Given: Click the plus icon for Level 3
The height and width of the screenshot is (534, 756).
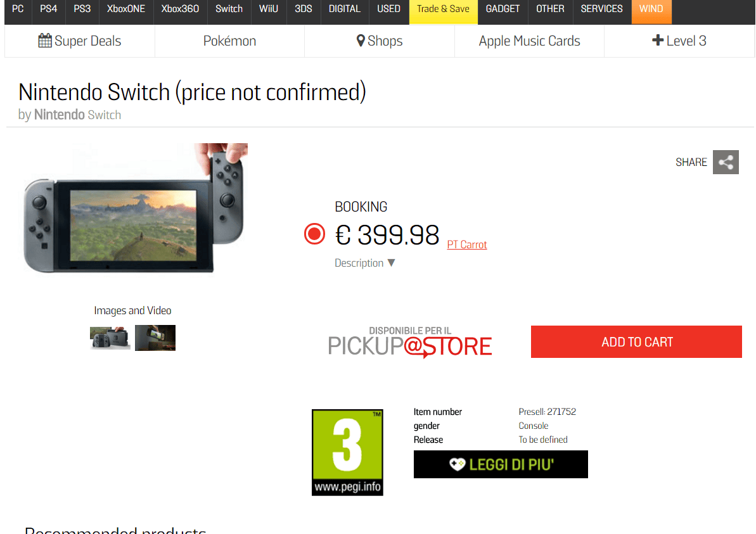Looking at the screenshot, I should 658,41.
